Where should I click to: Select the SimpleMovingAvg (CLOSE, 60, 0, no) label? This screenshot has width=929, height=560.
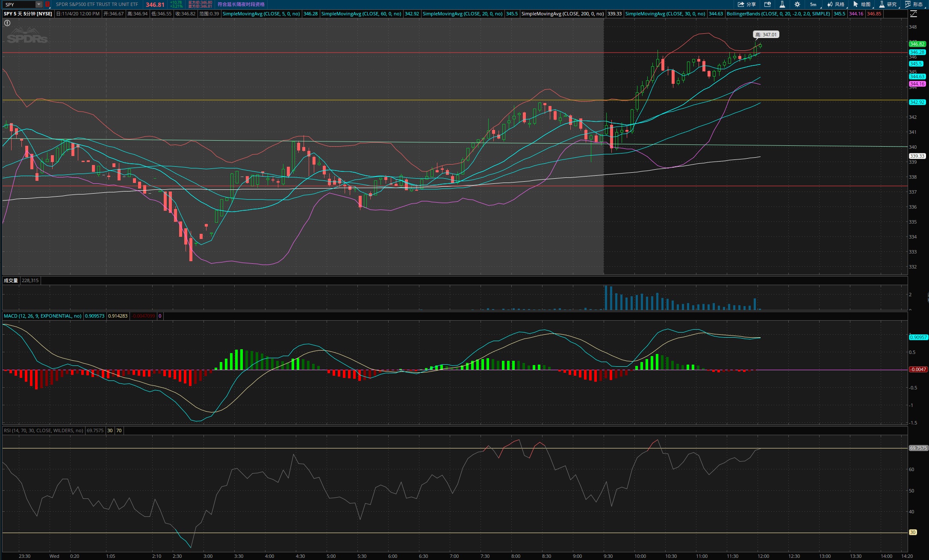pos(361,14)
